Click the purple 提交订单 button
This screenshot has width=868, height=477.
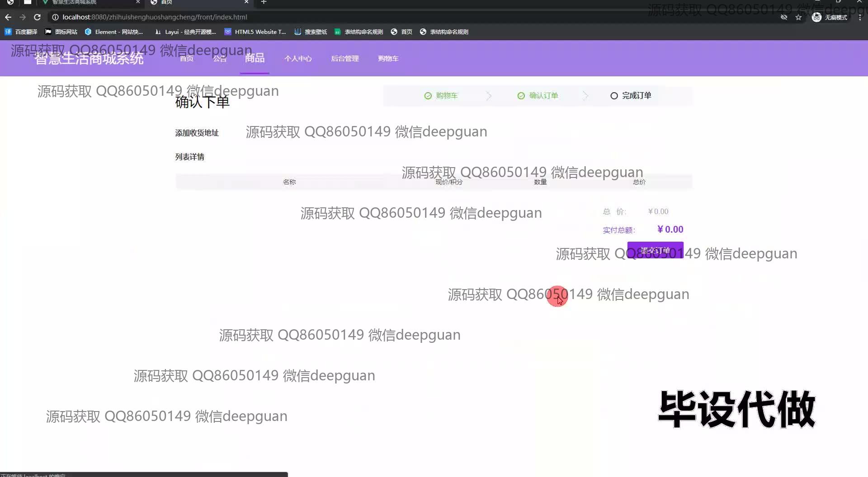(x=655, y=250)
